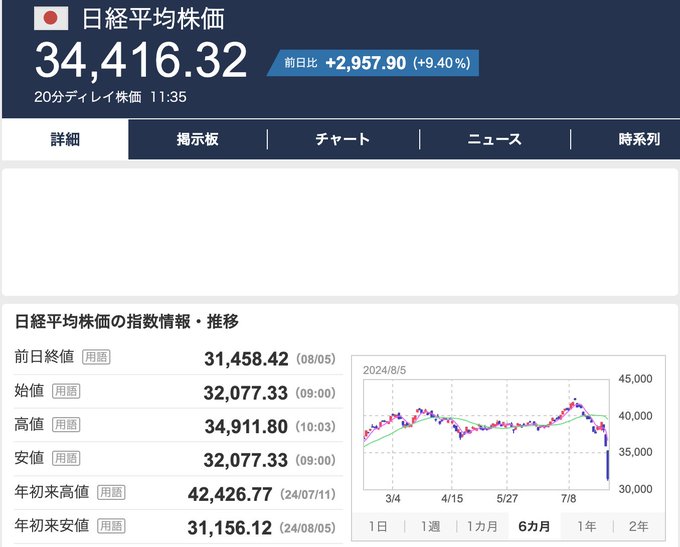Click the high time stamp (10:03)
Image resolution: width=680 pixels, height=547 pixels.
point(315,427)
